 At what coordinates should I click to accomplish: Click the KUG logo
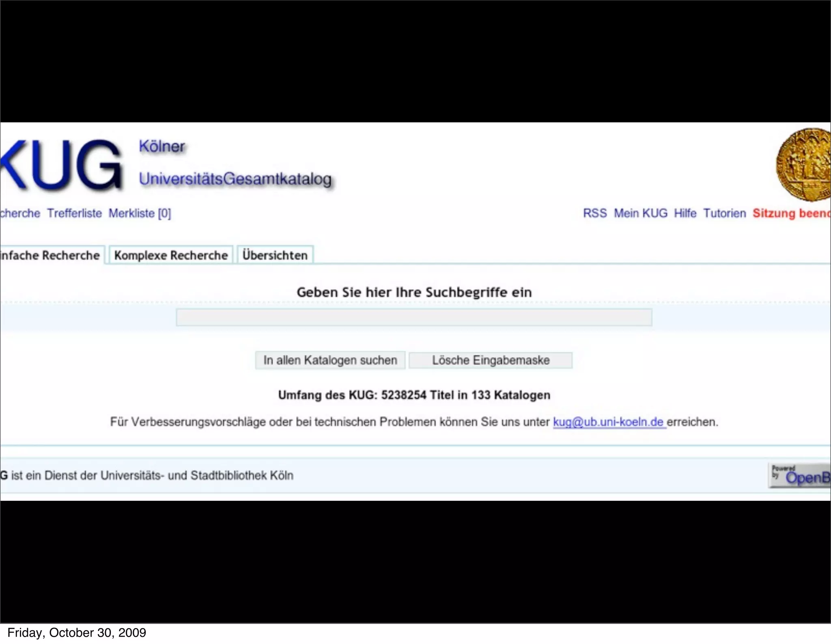coord(61,164)
